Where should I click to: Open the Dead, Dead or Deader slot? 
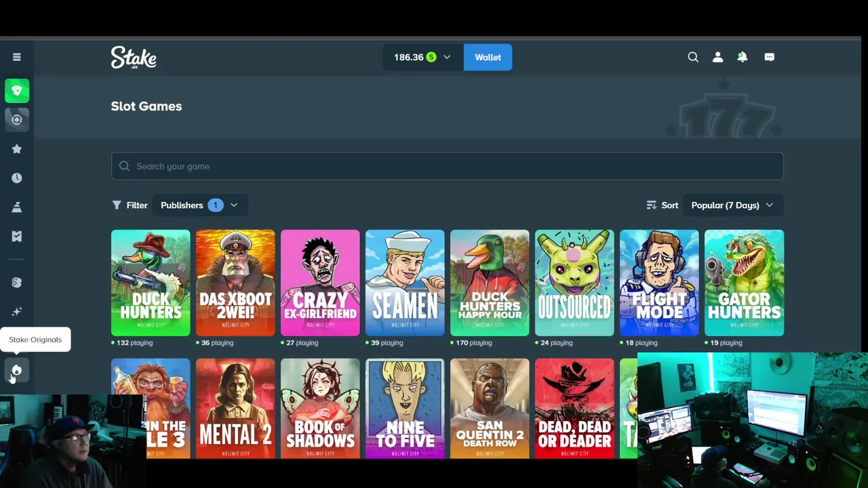(574, 409)
